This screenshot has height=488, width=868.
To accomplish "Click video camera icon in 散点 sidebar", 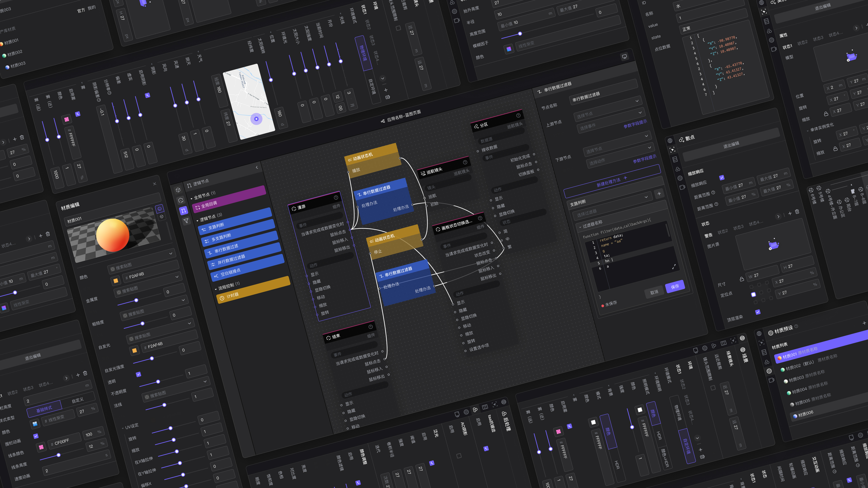I will tap(682, 187).
